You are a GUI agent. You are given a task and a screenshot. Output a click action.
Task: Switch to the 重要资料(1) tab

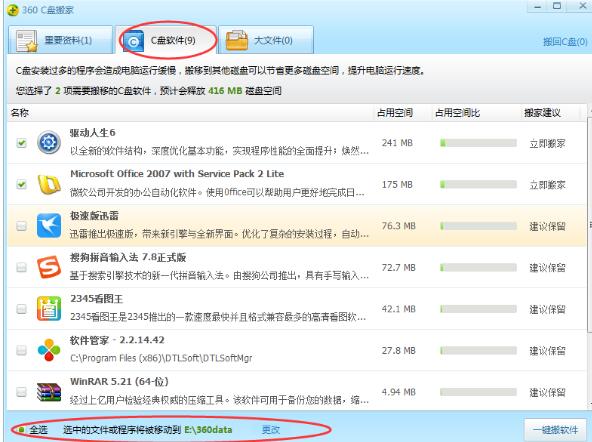coord(60,40)
